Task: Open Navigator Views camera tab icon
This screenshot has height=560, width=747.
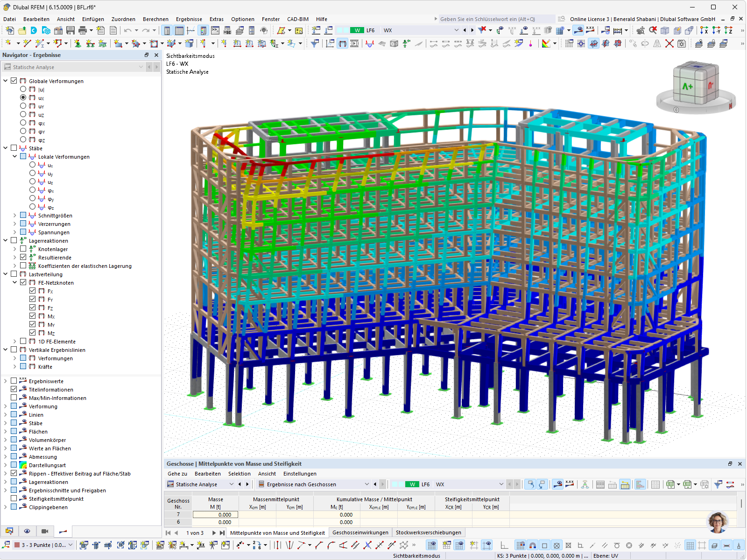Action: coord(45,531)
